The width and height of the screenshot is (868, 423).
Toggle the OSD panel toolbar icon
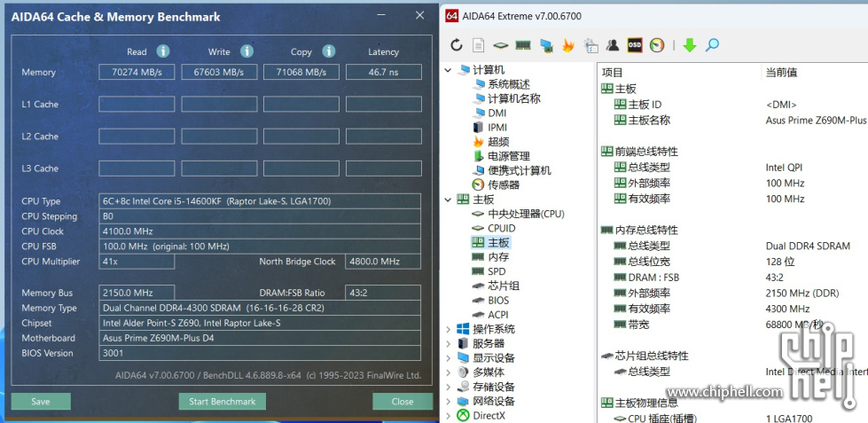point(635,45)
